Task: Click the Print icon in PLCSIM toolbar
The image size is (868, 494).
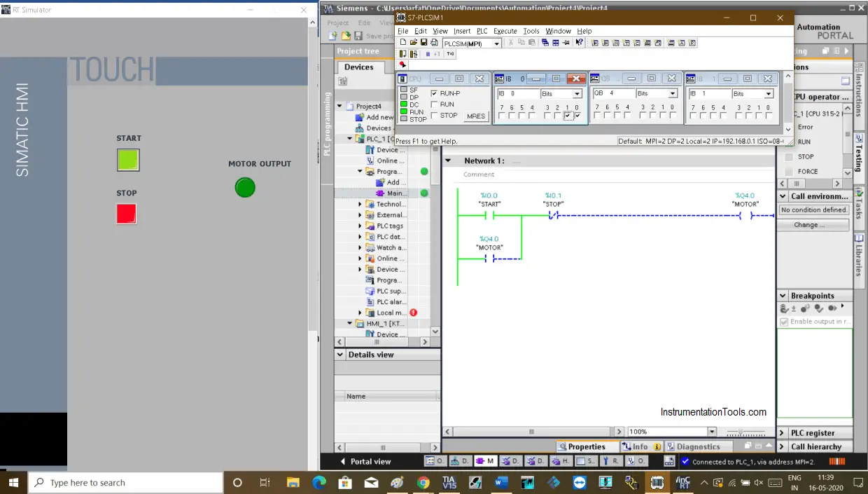Action: [434, 43]
